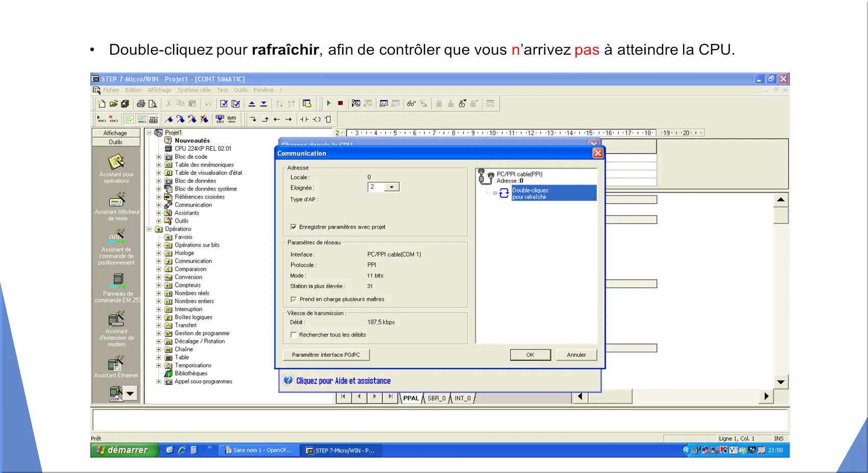Viewport: 868px width, 473px height.
Task: Expand the Compteurs node
Action: 159,285
